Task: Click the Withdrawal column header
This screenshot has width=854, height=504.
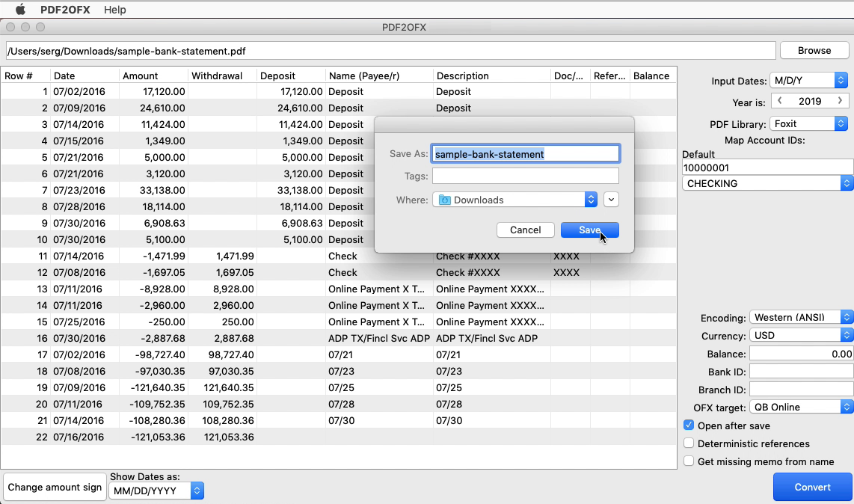Action: pos(222,76)
